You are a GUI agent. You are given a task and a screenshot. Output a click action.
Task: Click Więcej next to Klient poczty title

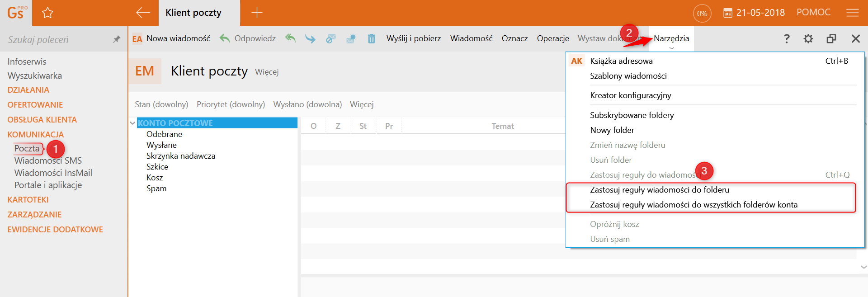tap(267, 72)
